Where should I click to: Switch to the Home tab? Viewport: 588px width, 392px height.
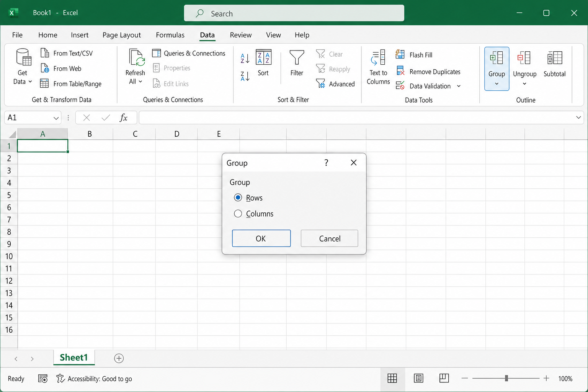48,35
